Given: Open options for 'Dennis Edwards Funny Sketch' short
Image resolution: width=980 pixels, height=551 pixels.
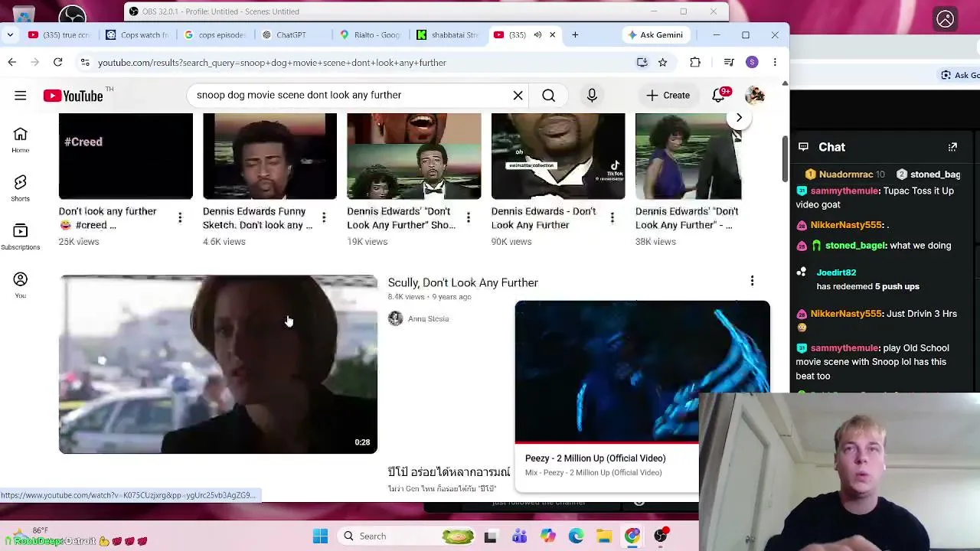Looking at the screenshot, I should (324, 218).
